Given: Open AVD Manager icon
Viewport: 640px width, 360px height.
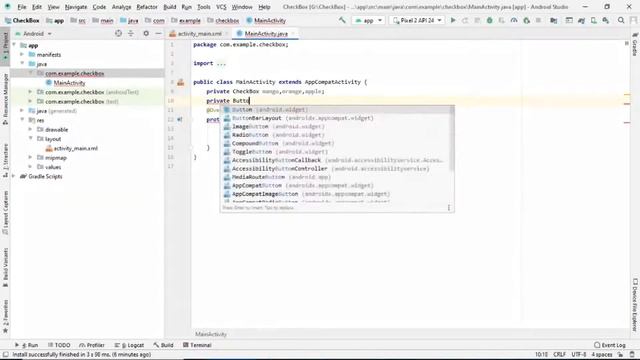Looking at the screenshot, I should 593,20.
